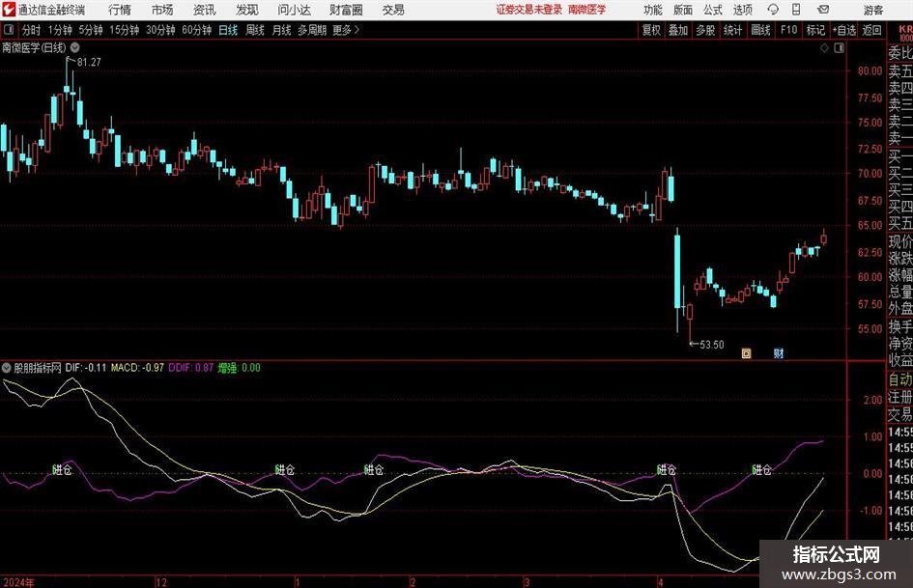Open the 公式 menu

click(x=712, y=10)
